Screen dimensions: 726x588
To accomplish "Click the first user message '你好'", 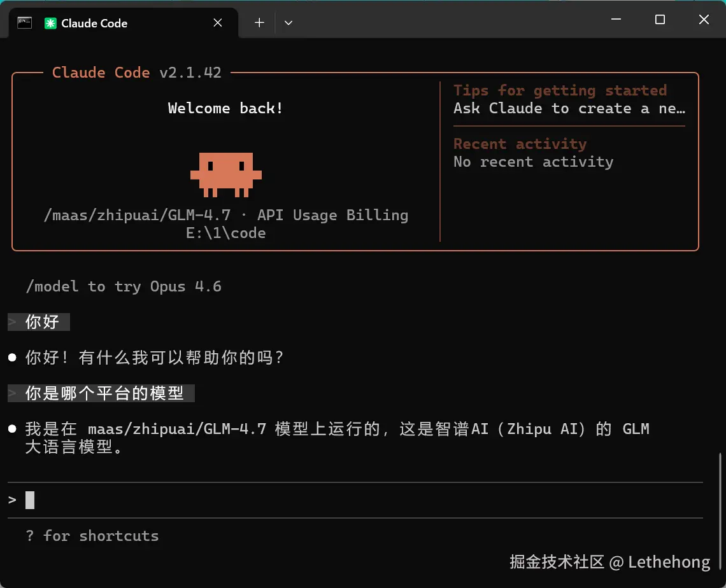I will pyautogui.click(x=41, y=321).
